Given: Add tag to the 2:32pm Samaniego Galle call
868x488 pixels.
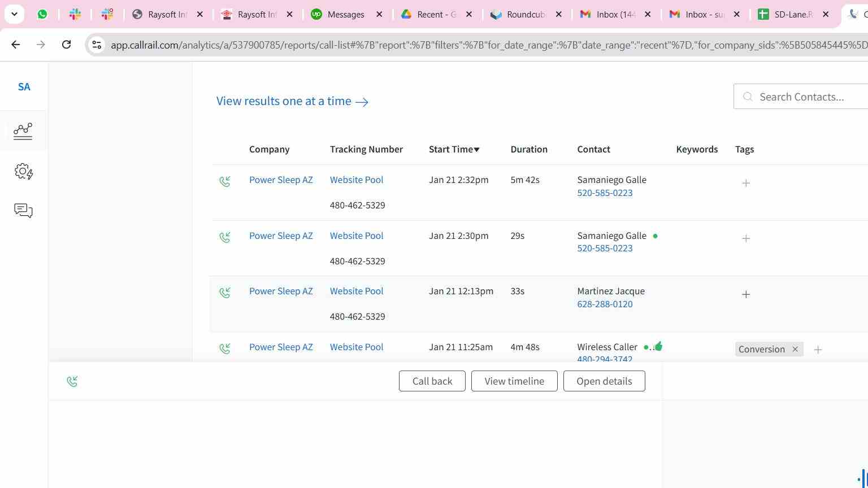Looking at the screenshot, I should tap(746, 183).
